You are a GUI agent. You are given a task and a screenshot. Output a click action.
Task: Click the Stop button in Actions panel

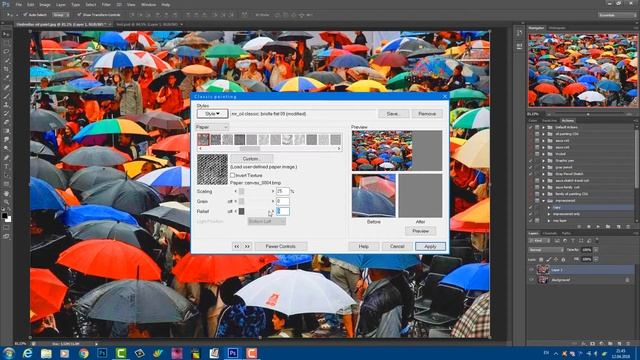pyautogui.click(x=579, y=227)
